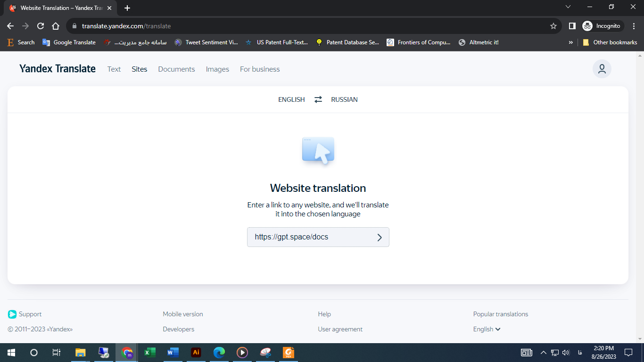
Task: Open the For business tab
Action: tap(260, 69)
